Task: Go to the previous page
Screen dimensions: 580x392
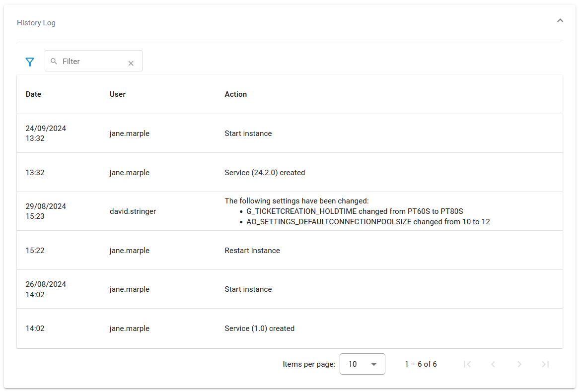Action: click(493, 364)
